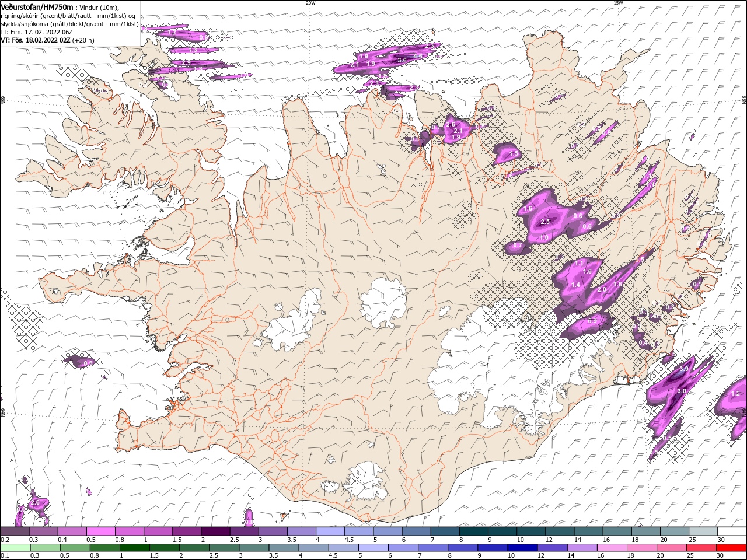Click the '2.6' snowfall value in the north
This screenshot has height=560, width=747.
tap(451, 124)
